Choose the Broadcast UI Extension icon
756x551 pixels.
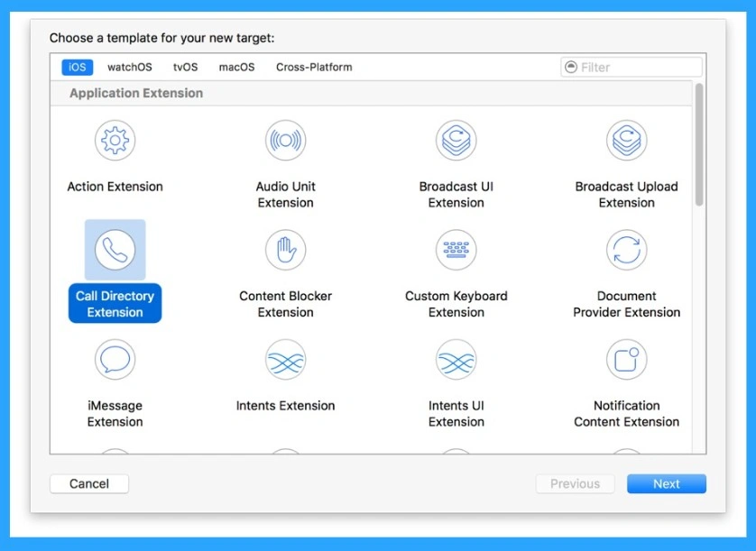pos(456,141)
